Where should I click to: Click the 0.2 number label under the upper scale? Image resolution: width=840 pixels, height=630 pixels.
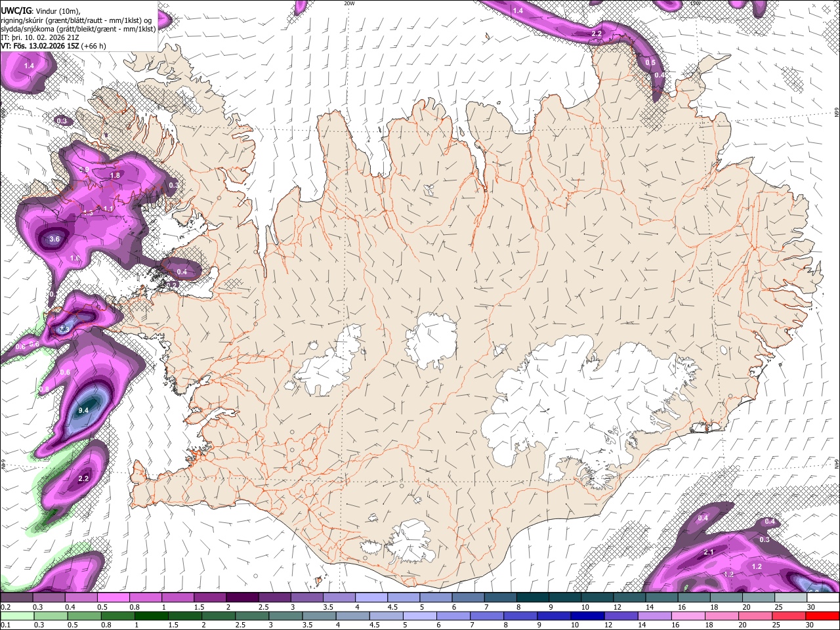point(5,607)
